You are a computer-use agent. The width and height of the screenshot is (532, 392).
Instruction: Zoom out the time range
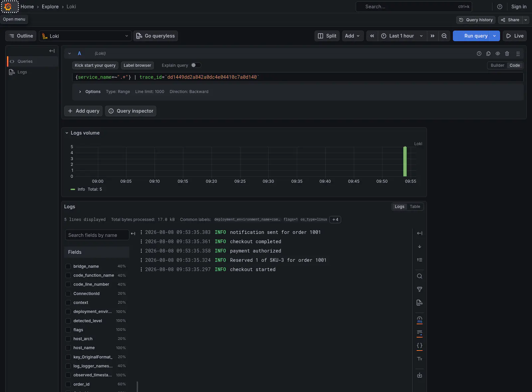click(444, 36)
